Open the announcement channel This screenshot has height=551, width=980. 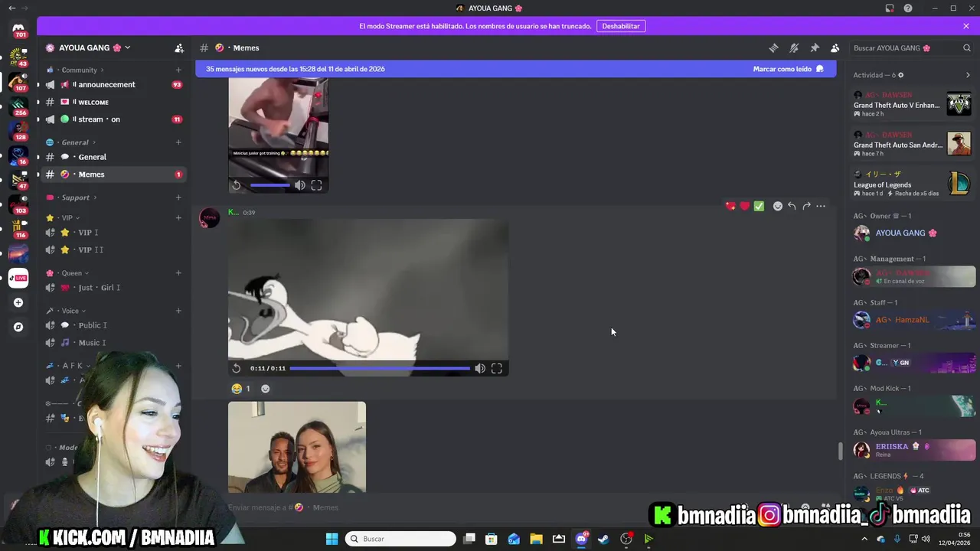[112, 84]
